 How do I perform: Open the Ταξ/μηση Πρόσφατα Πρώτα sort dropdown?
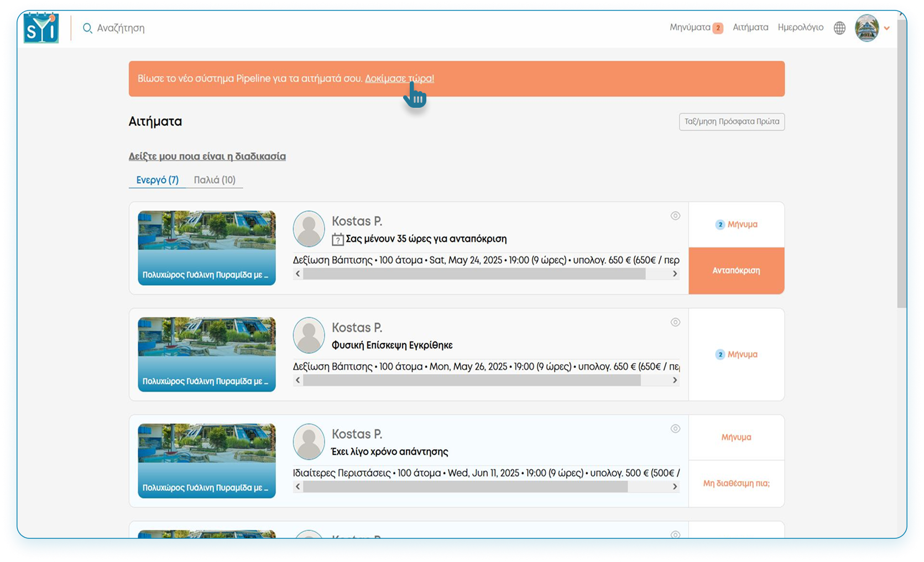732,122
